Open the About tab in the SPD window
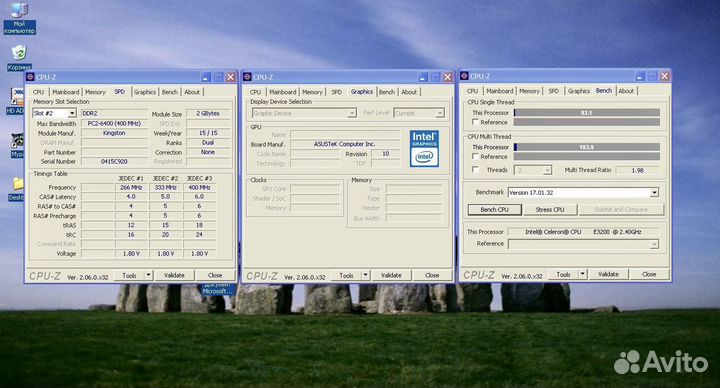The height and width of the screenshot is (388, 720). [192, 92]
